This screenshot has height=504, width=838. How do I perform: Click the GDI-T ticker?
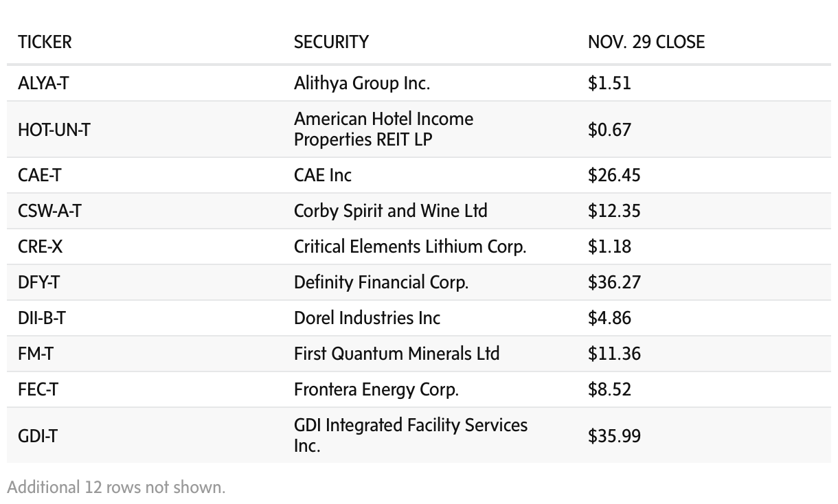[37, 435]
